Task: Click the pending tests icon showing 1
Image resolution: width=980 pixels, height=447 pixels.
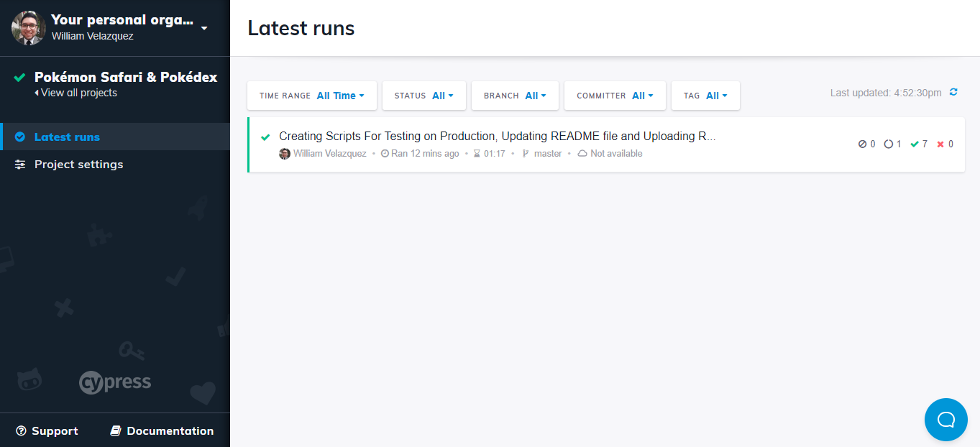Action: [889, 144]
